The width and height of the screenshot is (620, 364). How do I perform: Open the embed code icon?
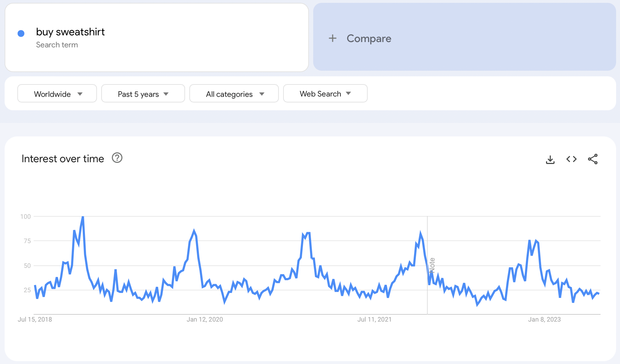(x=571, y=159)
